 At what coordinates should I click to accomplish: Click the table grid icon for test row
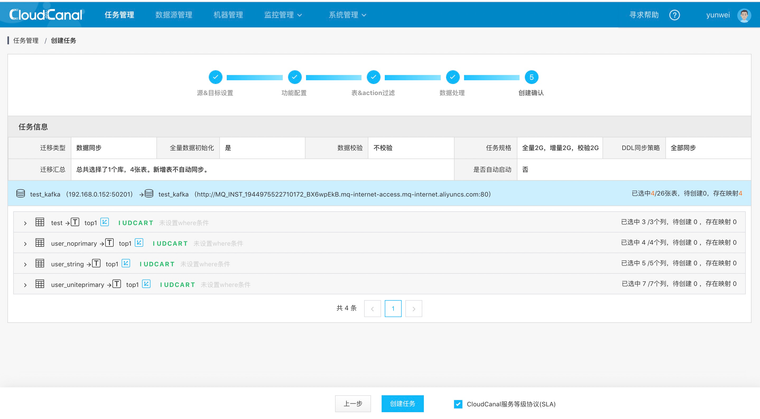coord(40,222)
